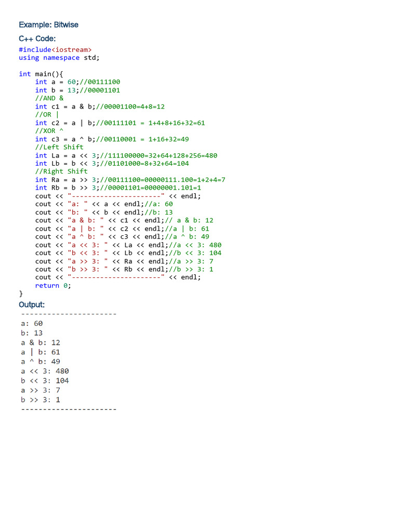Click the '#include<iostream>' line
Screen dimensions: 399x532
click(x=55, y=50)
